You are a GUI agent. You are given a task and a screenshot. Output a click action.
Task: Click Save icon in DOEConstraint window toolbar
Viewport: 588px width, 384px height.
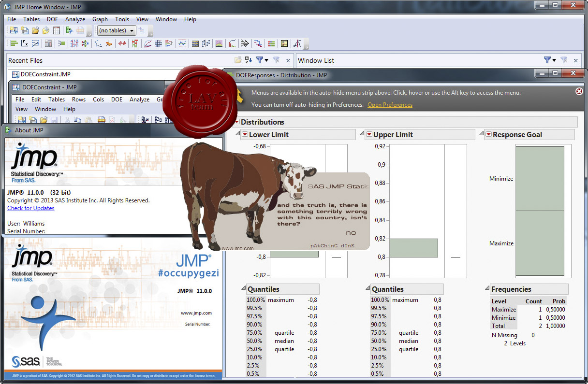[x=54, y=120]
